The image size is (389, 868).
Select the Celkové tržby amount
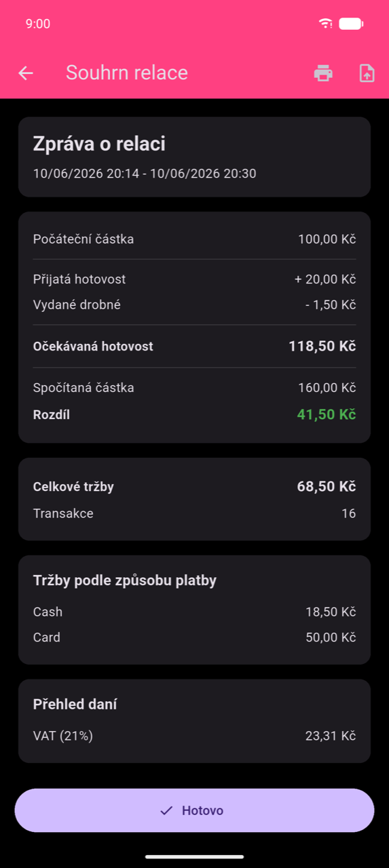pyautogui.click(x=327, y=487)
